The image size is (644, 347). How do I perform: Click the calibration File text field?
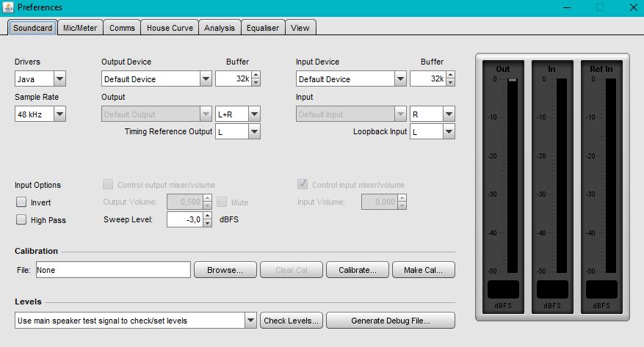click(x=113, y=270)
